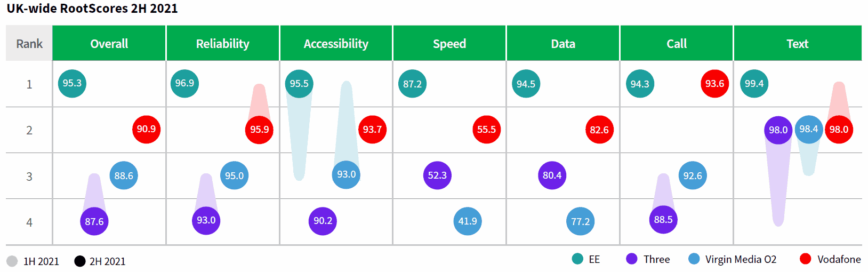
Task: Click EE's 99.4 Text score bubble
Action: coord(754,84)
